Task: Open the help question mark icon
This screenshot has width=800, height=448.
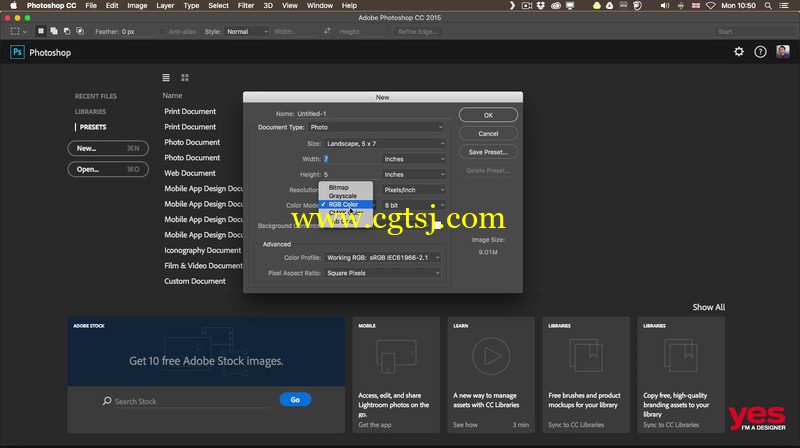Action: coord(760,52)
